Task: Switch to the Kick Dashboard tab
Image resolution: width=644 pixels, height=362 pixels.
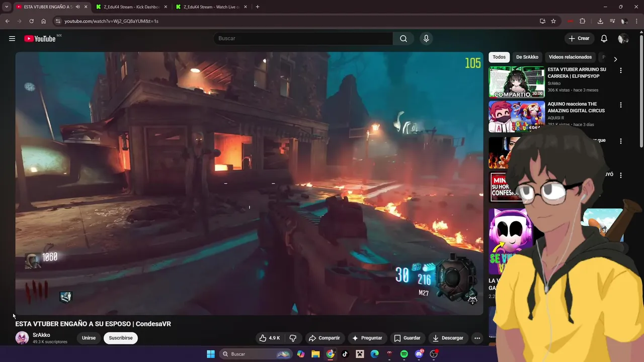Action: pos(131,7)
